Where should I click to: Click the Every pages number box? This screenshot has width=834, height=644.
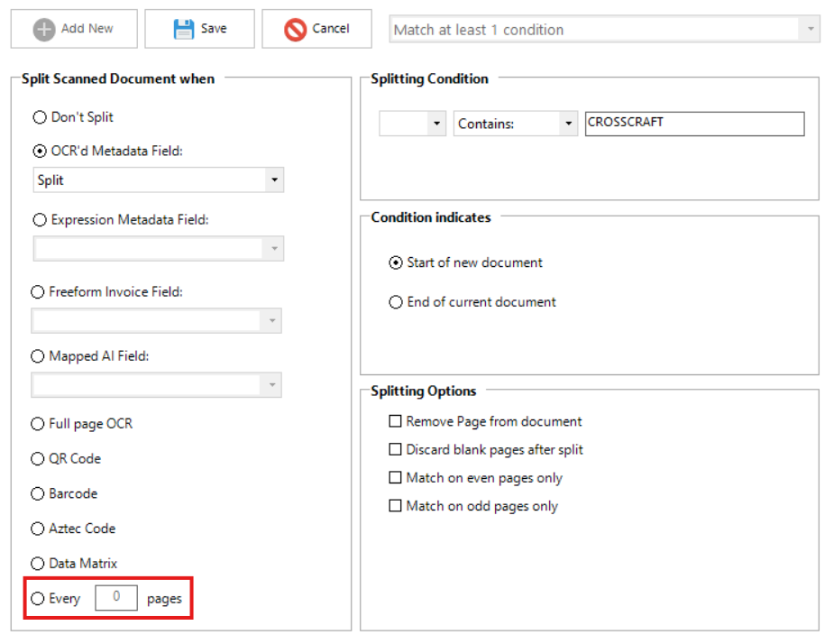point(116,597)
